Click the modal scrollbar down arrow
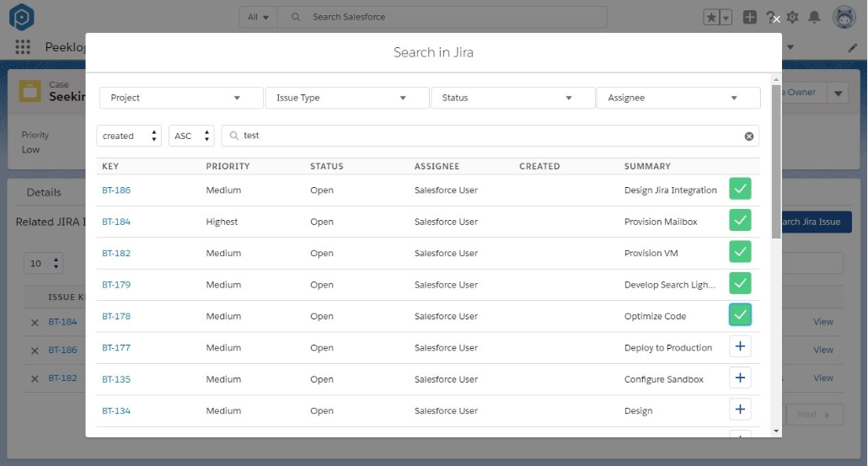This screenshot has width=868, height=466. [776, 431]
